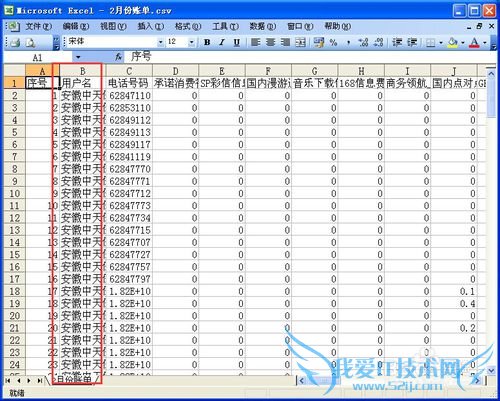
Task: Minimize the workbook document window
Action: tap(469, 27)
